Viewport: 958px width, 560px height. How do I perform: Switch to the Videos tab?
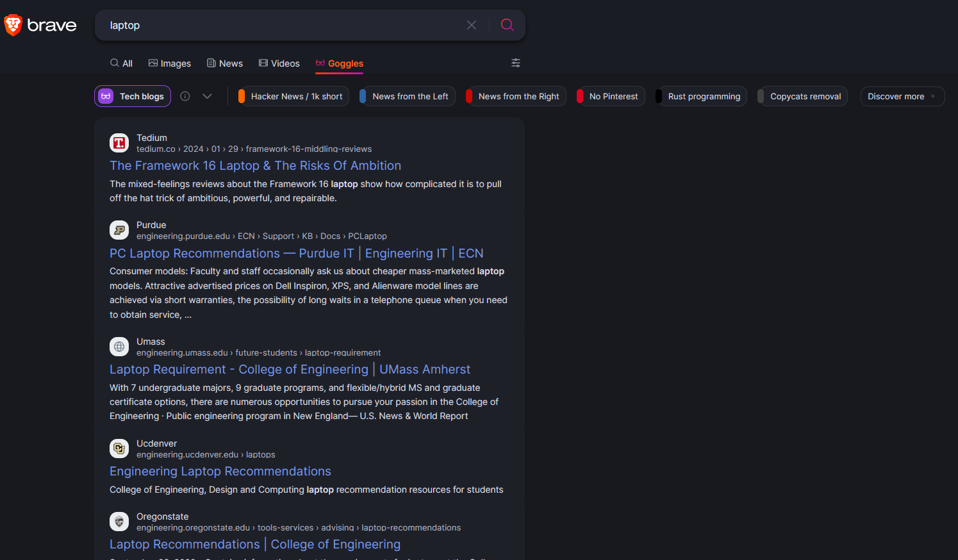tap(279, 63)
